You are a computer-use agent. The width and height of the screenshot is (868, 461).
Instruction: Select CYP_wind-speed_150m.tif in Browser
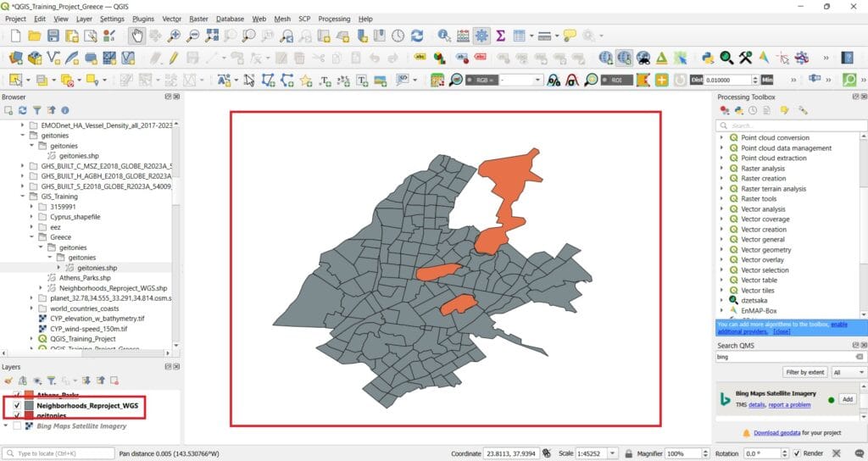coord(88,329)
